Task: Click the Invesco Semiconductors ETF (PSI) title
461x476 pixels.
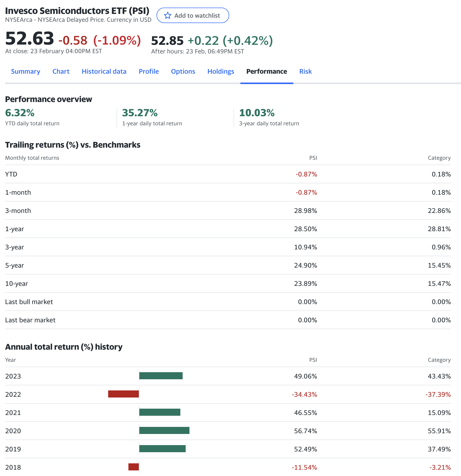Action: coord(77,11)
